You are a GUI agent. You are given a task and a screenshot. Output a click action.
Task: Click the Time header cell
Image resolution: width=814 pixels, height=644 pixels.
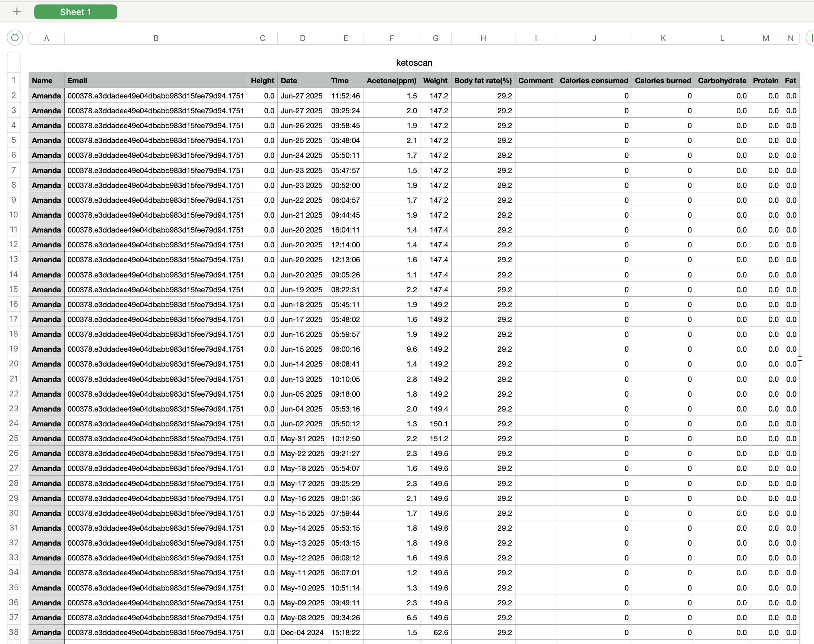(346, 80)
